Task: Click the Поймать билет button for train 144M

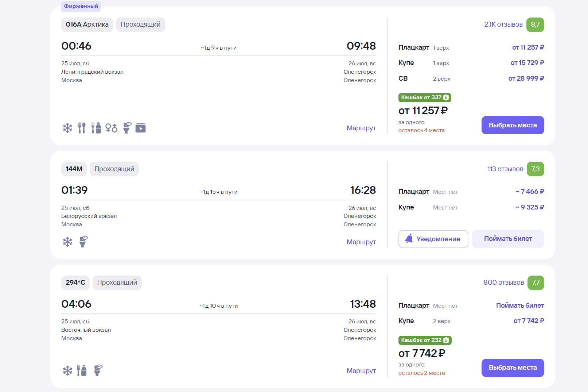Action: (508, 239)
